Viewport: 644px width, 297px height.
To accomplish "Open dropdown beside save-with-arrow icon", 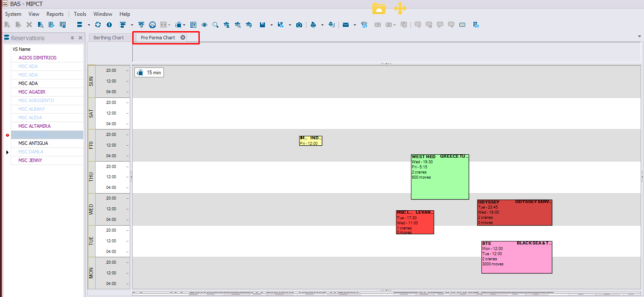I will [x=290, y=25].
